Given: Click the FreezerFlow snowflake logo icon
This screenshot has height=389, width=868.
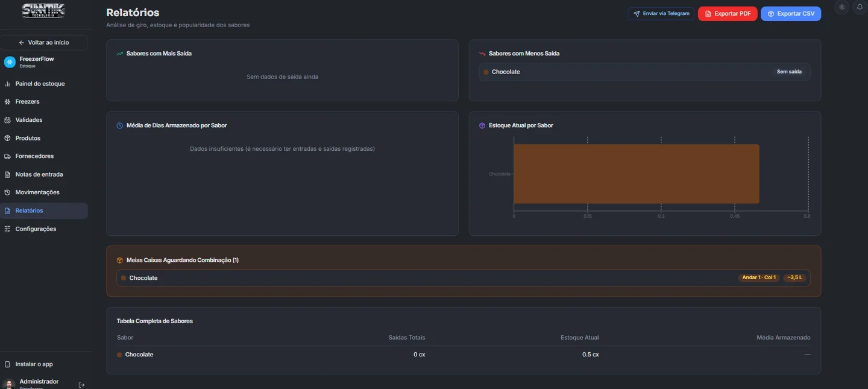Looking at the screenshot, I should tap(10, 62).
